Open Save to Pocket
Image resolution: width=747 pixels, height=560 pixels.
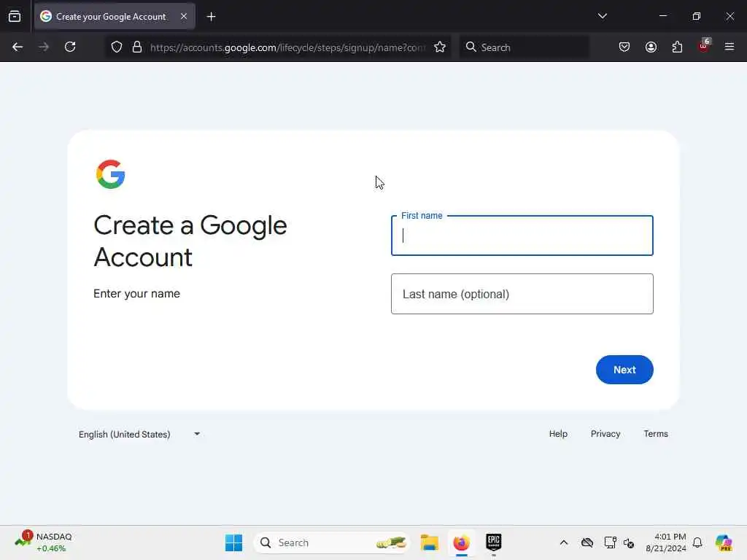coord(624,47)
